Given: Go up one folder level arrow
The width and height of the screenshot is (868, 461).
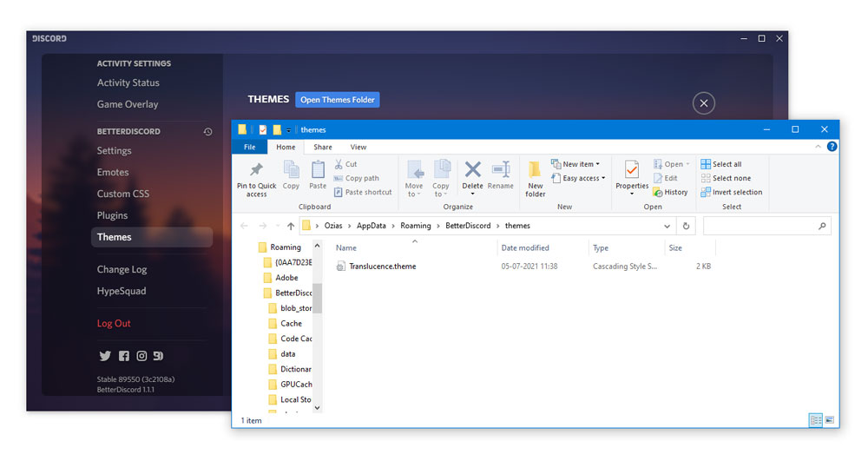Looking at the screenshot, I should click(291, 226).
